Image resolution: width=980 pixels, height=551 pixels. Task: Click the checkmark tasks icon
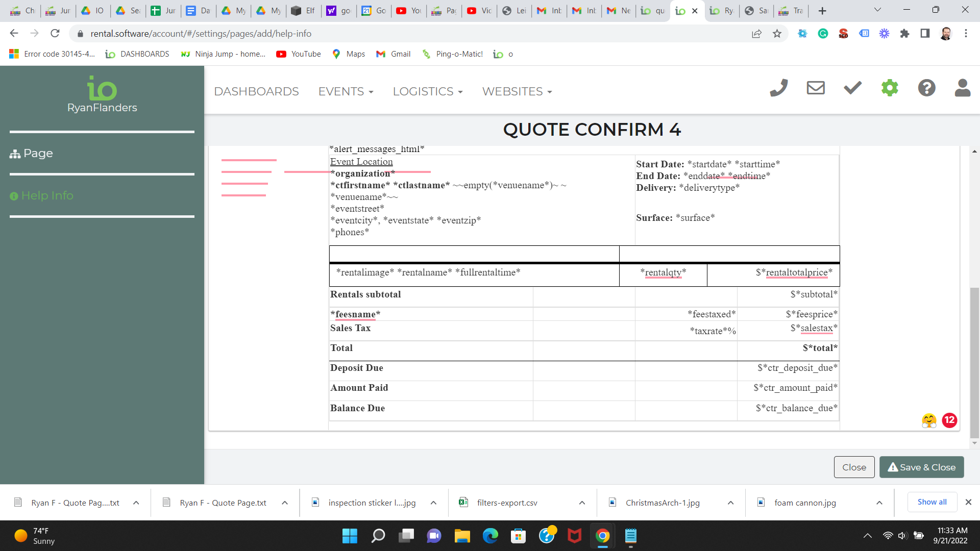point(852,88)
